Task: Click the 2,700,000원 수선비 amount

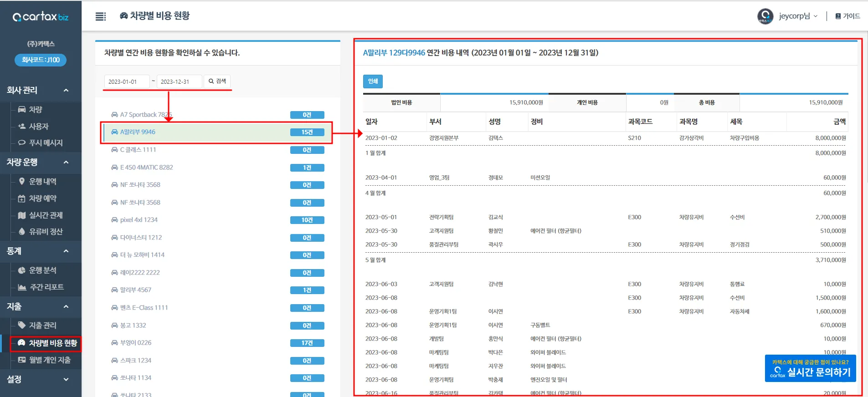Action: pyautogui.click(x=830, y=217)
